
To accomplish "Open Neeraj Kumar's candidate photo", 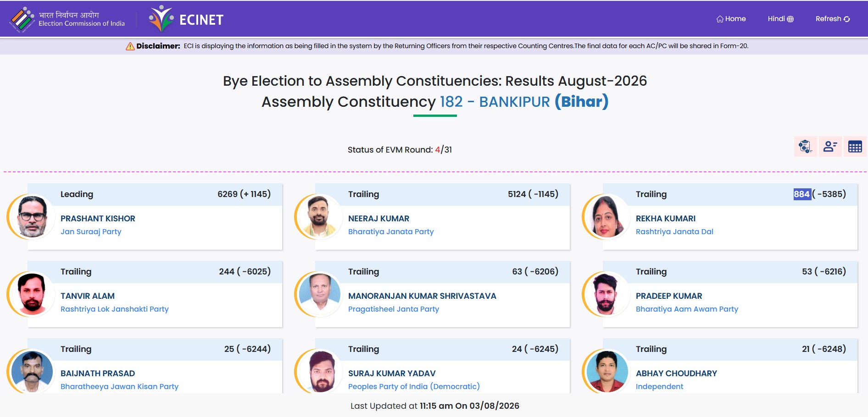I will [x=319, y=217].
